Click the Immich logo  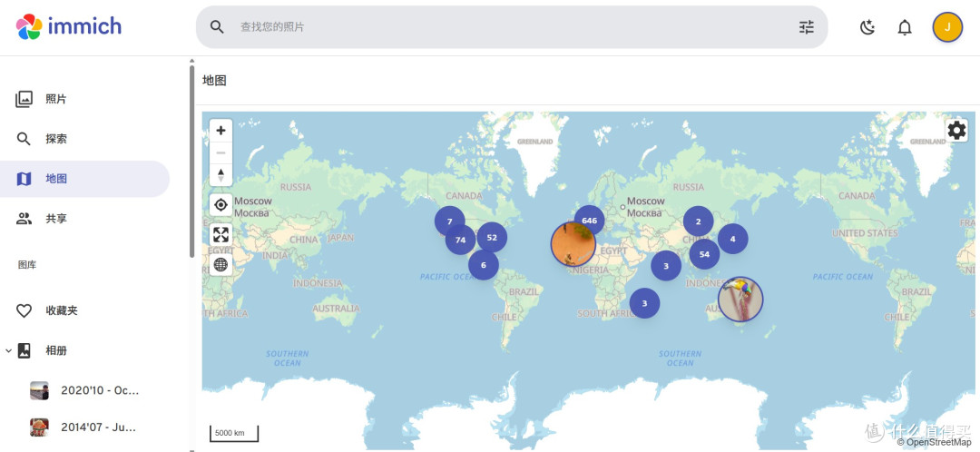pos(69,27)
